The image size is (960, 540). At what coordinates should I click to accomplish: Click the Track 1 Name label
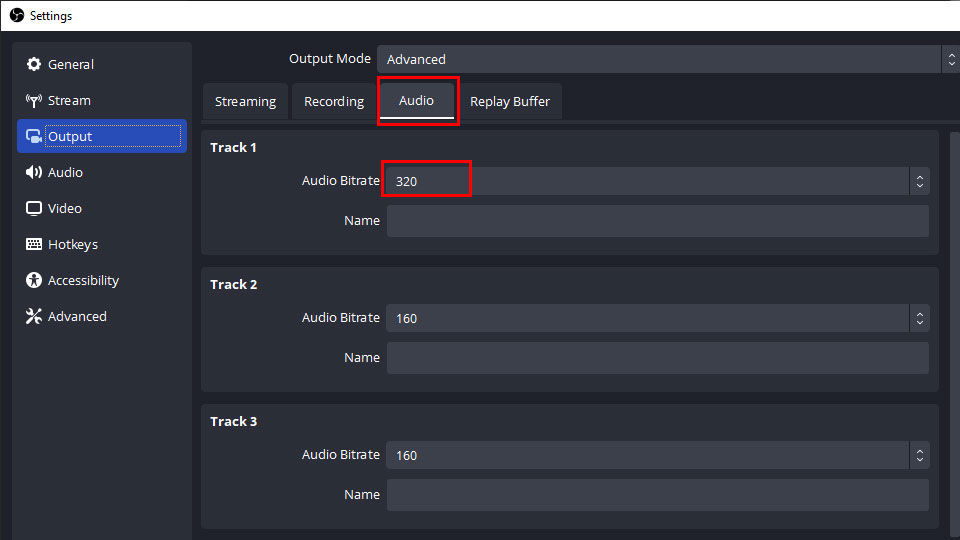click(362, 220)
